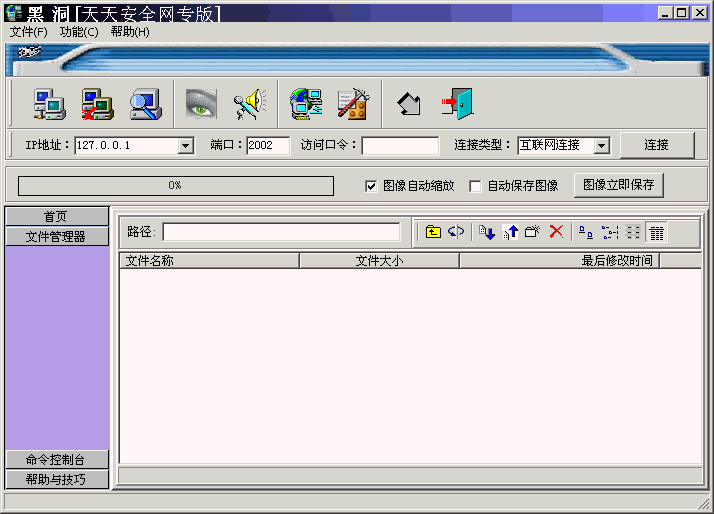Viewport: 714px width, 514px height.
Task: Switch to detail list view icon
Action: (656, 232)
